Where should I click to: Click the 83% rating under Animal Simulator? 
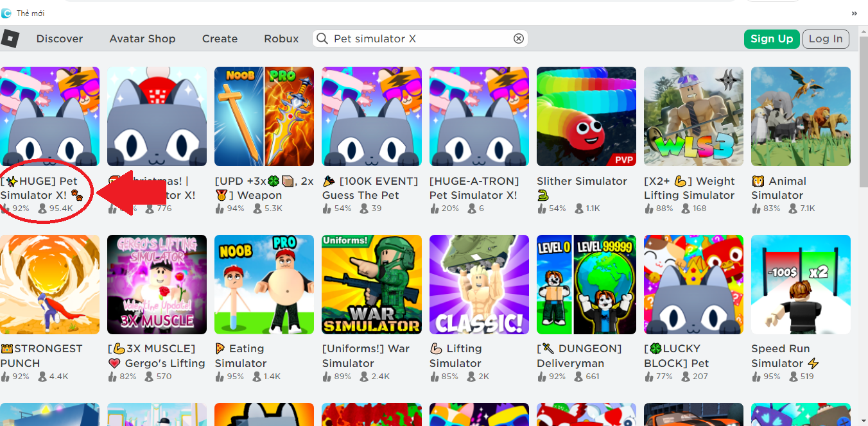(766, 209)
